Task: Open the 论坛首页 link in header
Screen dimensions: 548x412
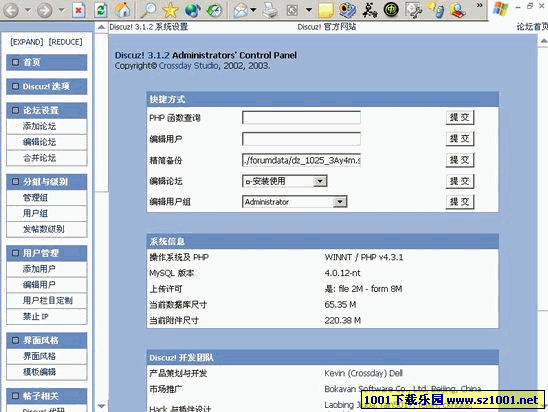Action: pyautogui.click(x=532, y=27)
